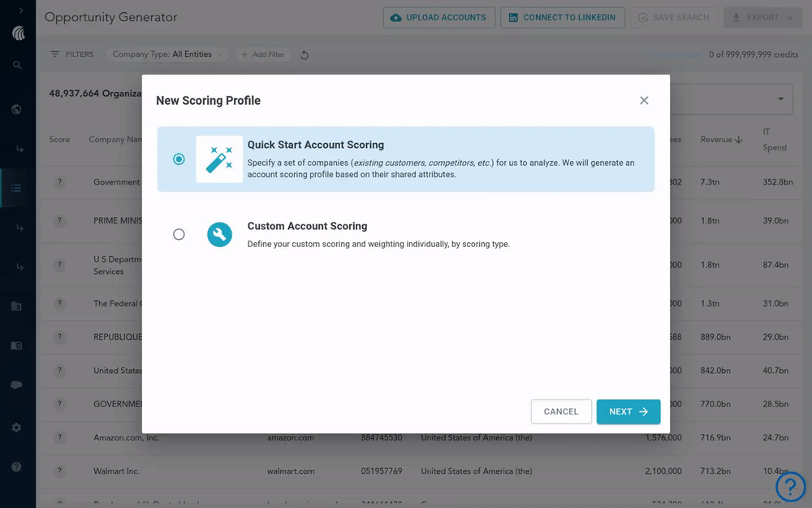The height and width of the screenshot is (508, 812).
Task: Click the sidebar help question icon
Action: pos(16,467)
